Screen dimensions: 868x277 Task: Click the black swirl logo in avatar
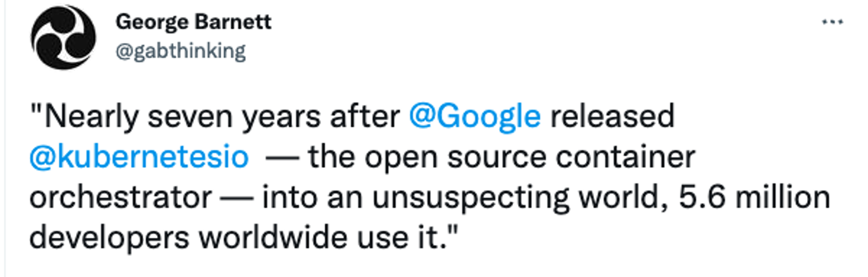(x=63, y=37)
